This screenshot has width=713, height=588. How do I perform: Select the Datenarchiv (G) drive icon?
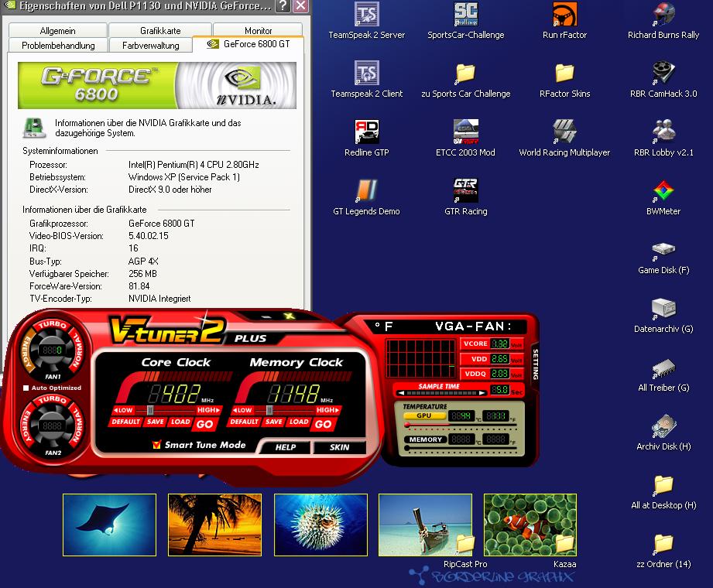[663, 308]
